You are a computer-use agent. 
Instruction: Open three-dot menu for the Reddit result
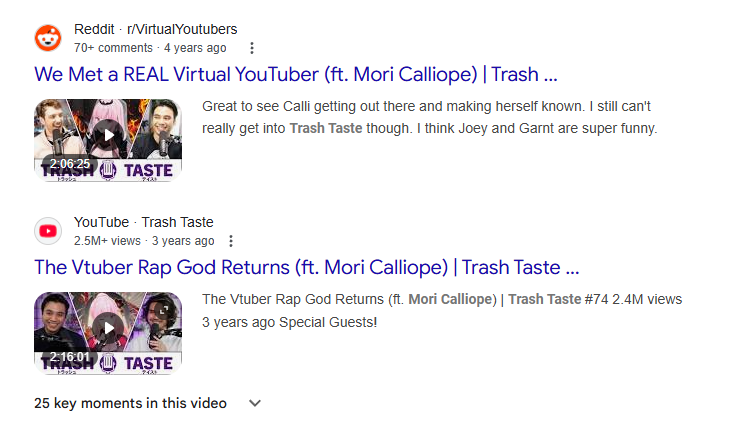(x=252, y=48)
